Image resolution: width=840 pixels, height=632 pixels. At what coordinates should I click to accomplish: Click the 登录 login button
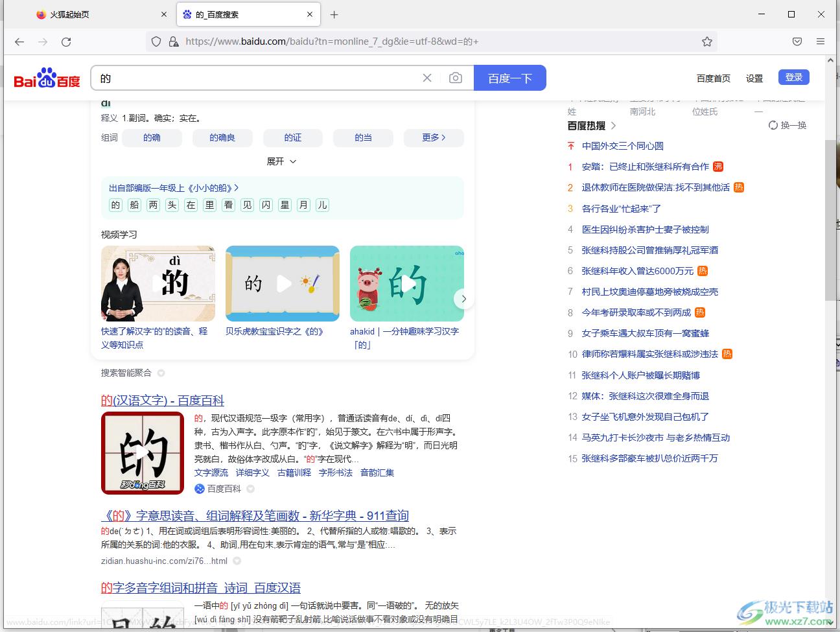pos(794,77)
